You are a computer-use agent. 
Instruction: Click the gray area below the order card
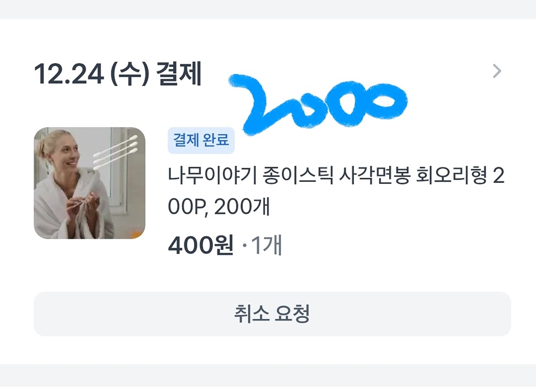(268, 378)
